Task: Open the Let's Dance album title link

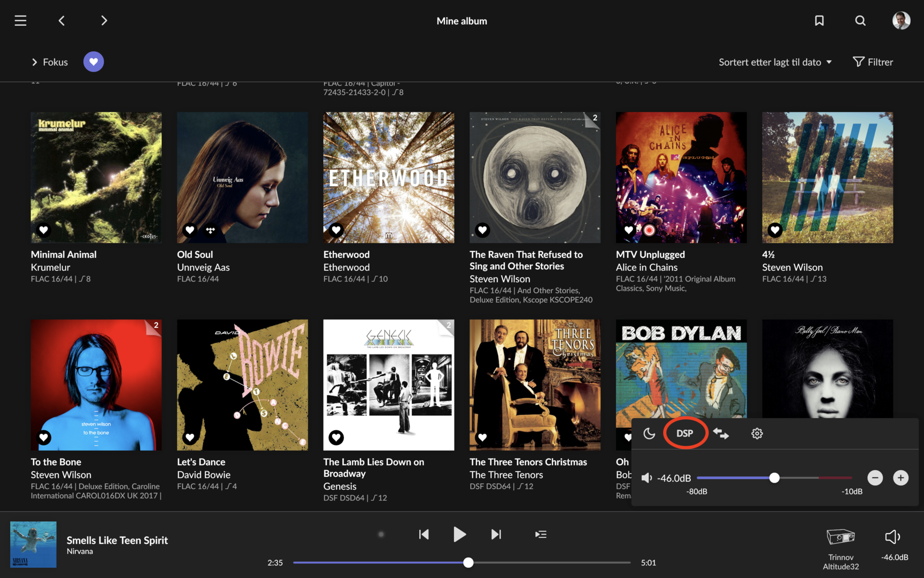Action: coord(201,462)
